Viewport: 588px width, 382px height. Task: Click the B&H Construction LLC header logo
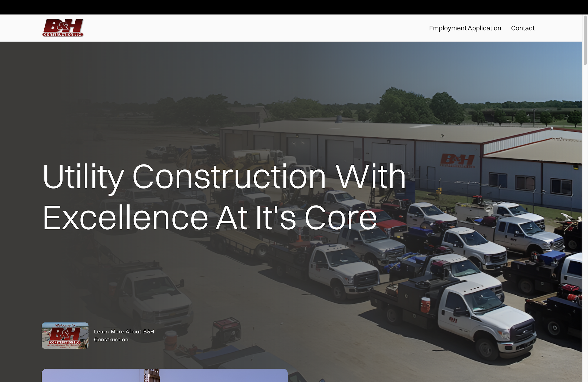pos(63,28)
